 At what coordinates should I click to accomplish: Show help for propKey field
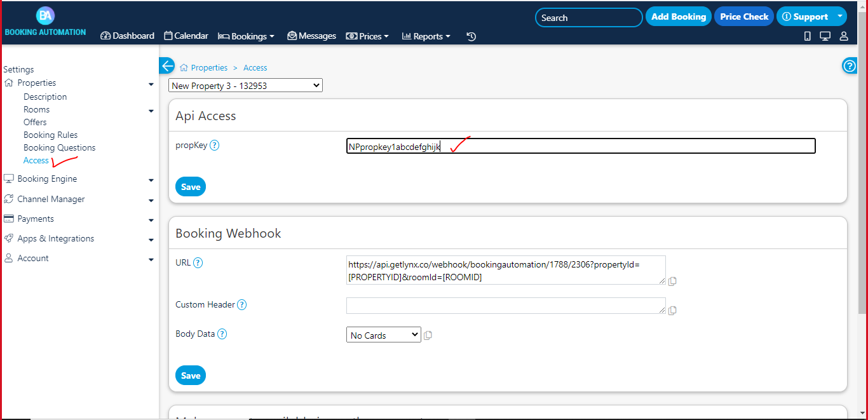point(215,146)
